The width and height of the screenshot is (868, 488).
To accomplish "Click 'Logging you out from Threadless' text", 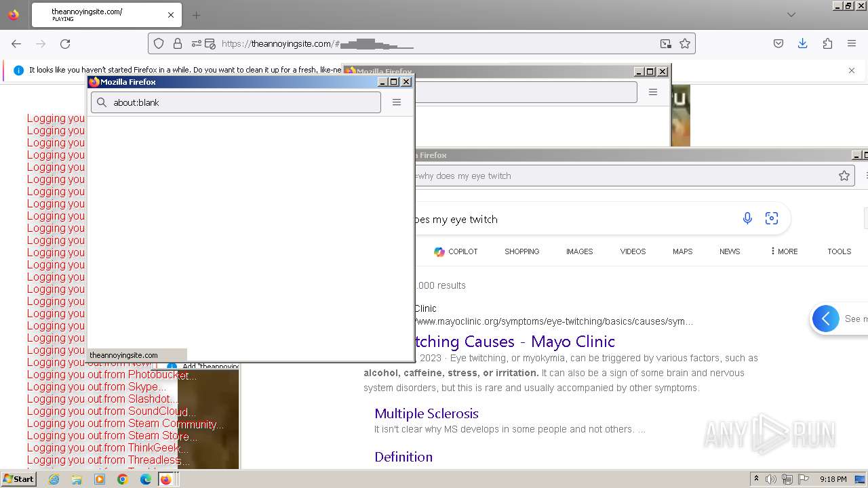I will tap(108, 460).
